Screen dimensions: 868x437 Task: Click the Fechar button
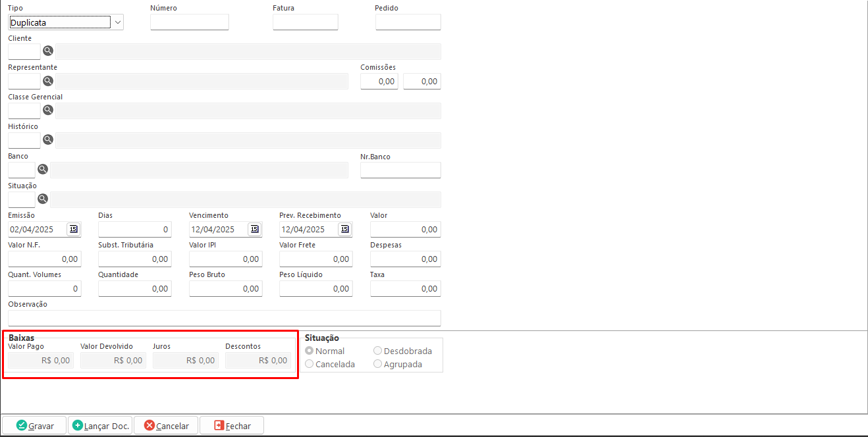pos(231,425)
